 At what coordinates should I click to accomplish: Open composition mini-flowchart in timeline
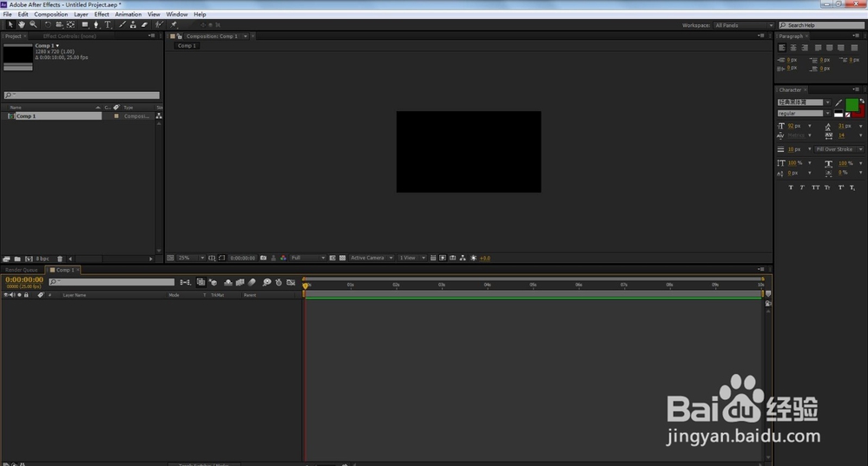[x=186, y=282]
